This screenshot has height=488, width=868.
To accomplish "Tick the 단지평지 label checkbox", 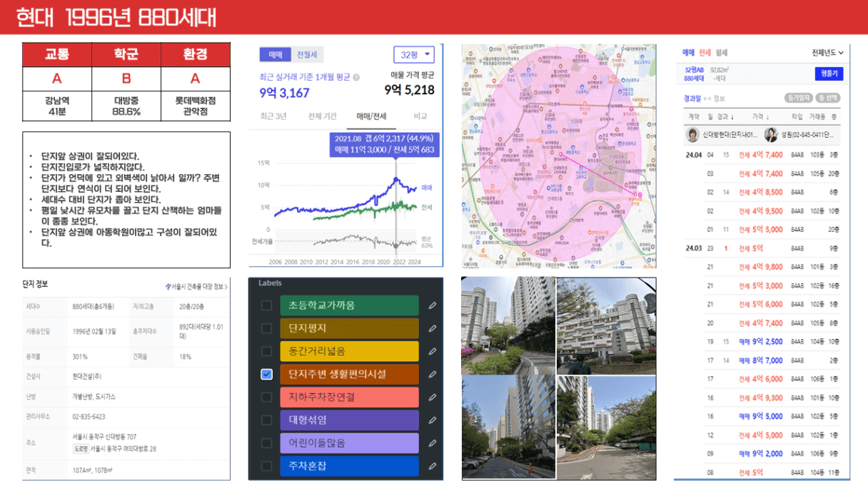I will 266,328.
